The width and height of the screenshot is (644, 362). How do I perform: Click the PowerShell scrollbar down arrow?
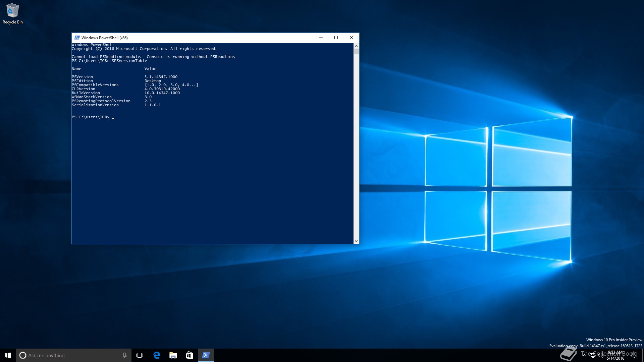(356, 241)
